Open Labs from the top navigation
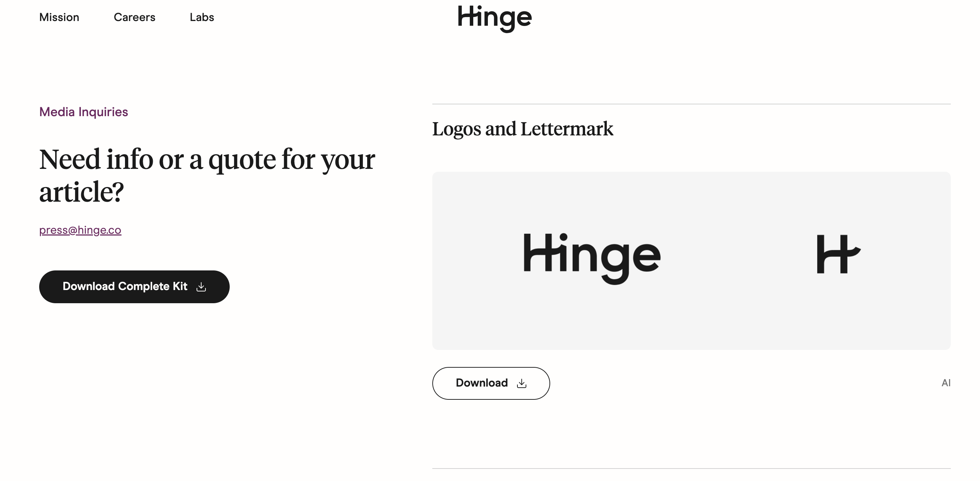The height and width of the screenshot is (481, 980). click(x=202, y=17)
